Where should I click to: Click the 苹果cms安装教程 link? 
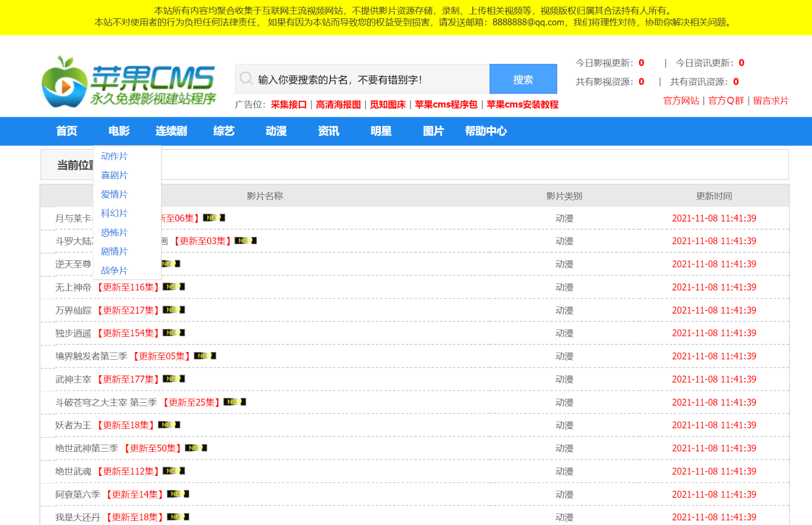pyautogui.click(x=522, y=105)
